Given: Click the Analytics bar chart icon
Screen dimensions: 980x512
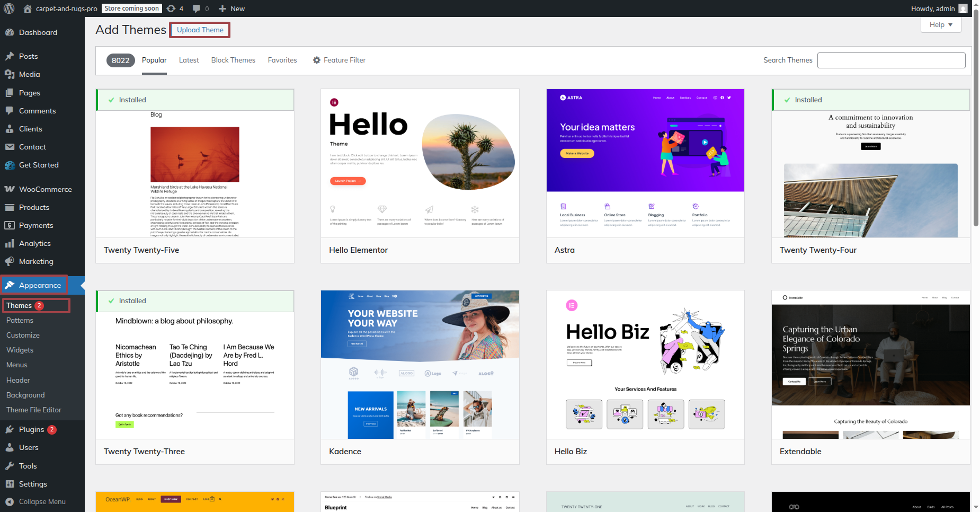Looking at the screenshot, I should pos(10,243).
